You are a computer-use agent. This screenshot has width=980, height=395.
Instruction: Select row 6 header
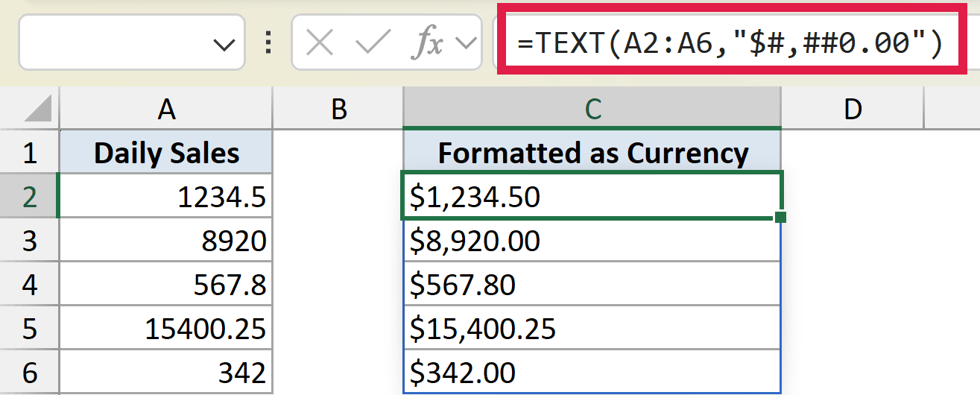pyautogui.click(x=29, y=372)
